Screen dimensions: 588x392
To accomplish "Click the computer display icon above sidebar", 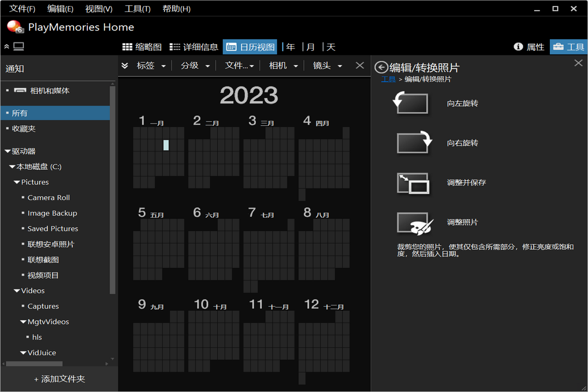I will point(19,47).
